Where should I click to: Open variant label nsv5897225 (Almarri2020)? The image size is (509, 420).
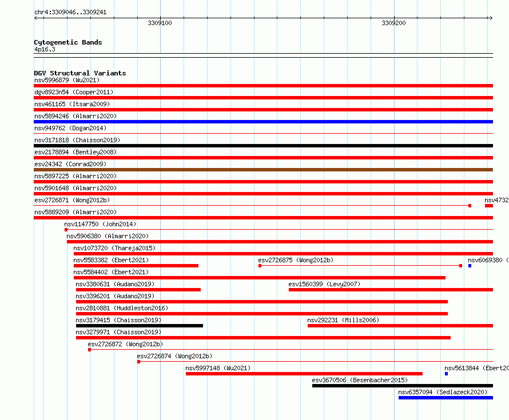75,176
